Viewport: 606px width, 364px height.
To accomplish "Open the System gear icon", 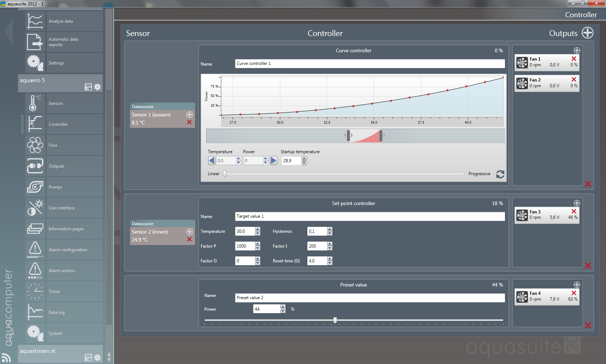I will pyautogui.click(x=35, y=333).
